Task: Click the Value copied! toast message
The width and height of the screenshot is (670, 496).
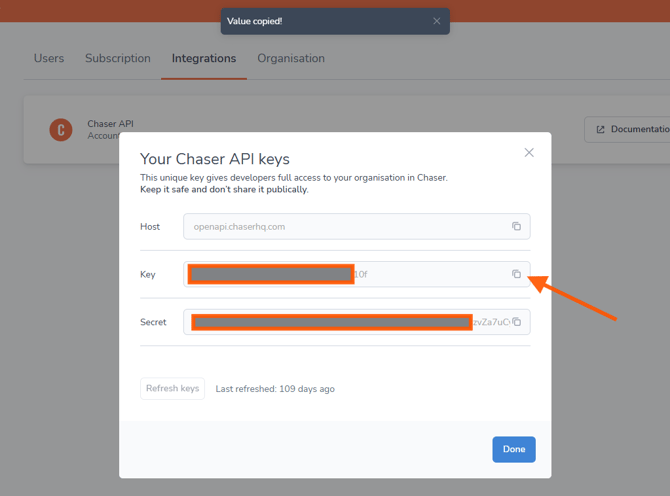Action: click(x=255, y=21)
